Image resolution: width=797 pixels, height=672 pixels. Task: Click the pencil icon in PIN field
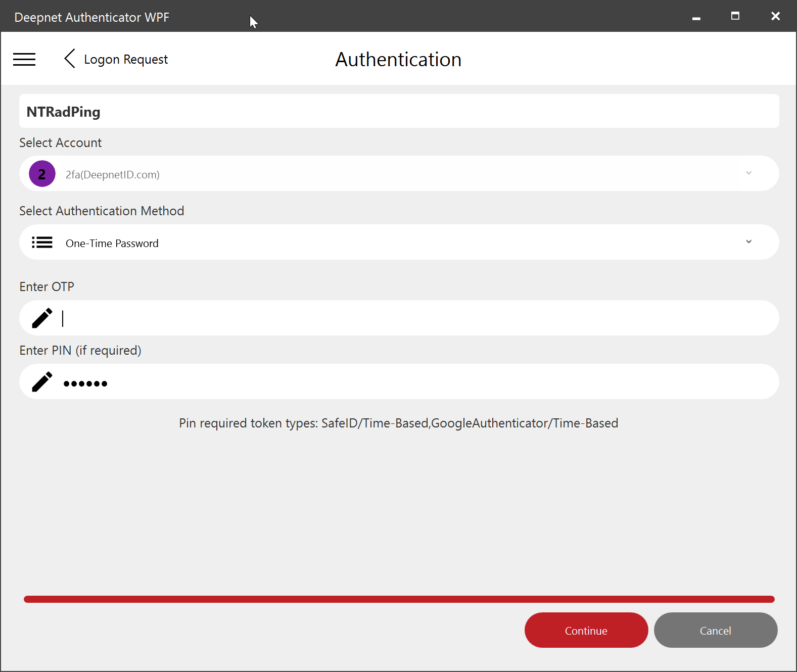point(42,381)
